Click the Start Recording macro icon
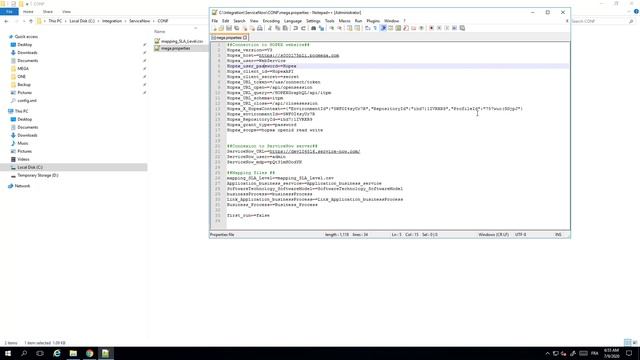The width and height of the screenshot is (640, 360). 431,28
